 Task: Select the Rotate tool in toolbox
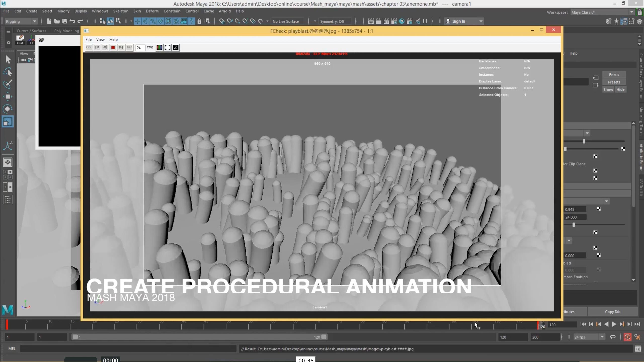(8, 109)
